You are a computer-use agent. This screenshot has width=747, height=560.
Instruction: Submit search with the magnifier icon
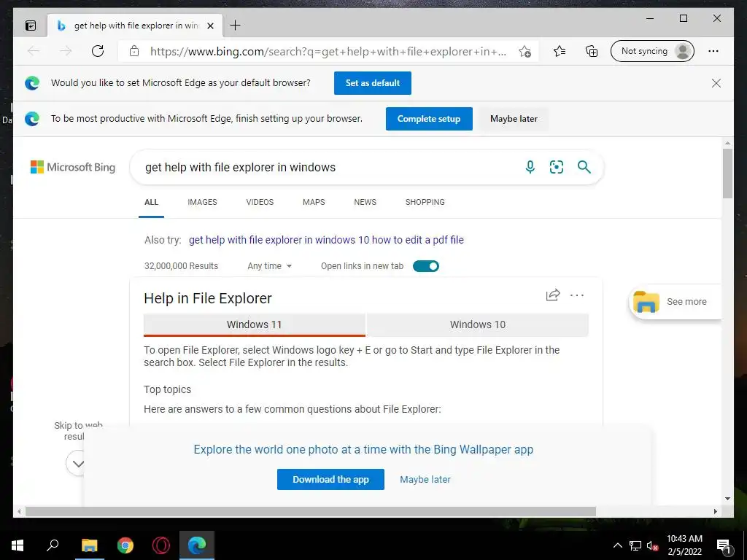click(584, 167)
